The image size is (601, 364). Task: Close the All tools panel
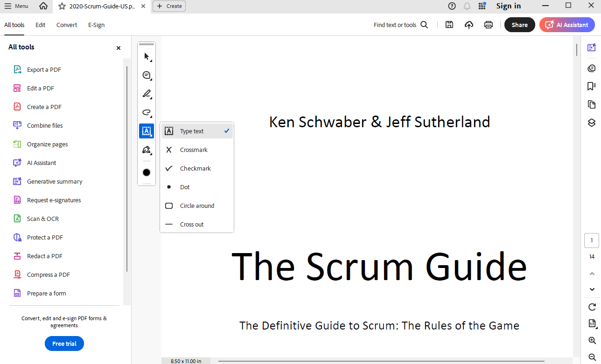point(119,48)
